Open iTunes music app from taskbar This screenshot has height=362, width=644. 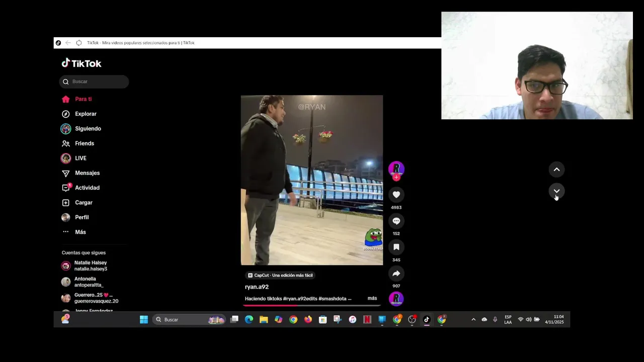pos(353,320)
